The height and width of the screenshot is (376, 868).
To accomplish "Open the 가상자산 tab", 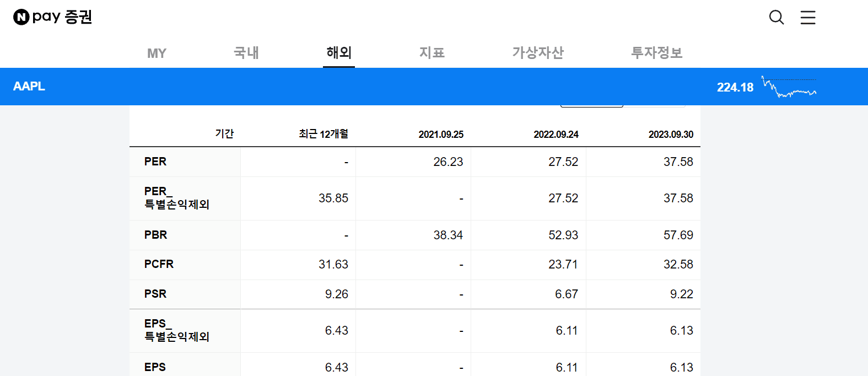I will [538, 53].
